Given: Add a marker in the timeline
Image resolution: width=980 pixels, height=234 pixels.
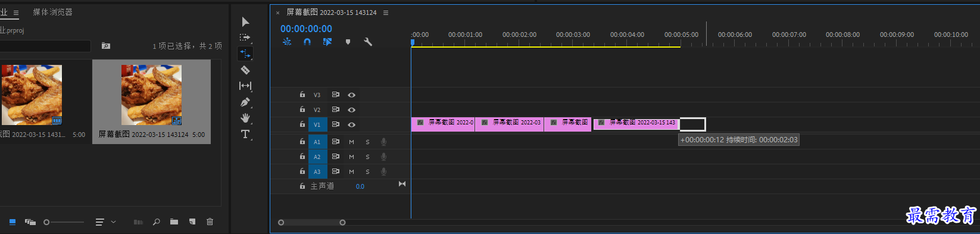Looking at the screenshot, I should tap(348, 42).
